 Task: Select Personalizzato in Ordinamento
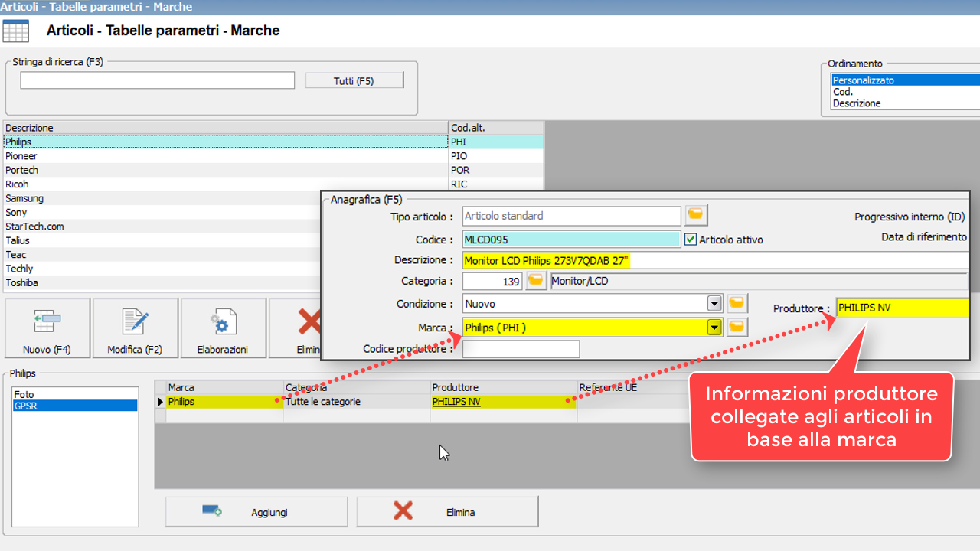(x=905, y=80)
